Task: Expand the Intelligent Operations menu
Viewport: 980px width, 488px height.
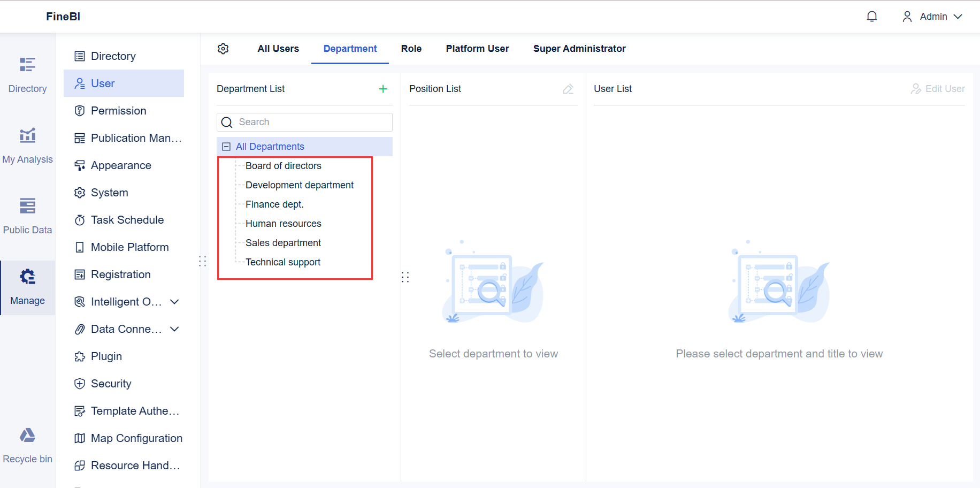Action: 174,301
